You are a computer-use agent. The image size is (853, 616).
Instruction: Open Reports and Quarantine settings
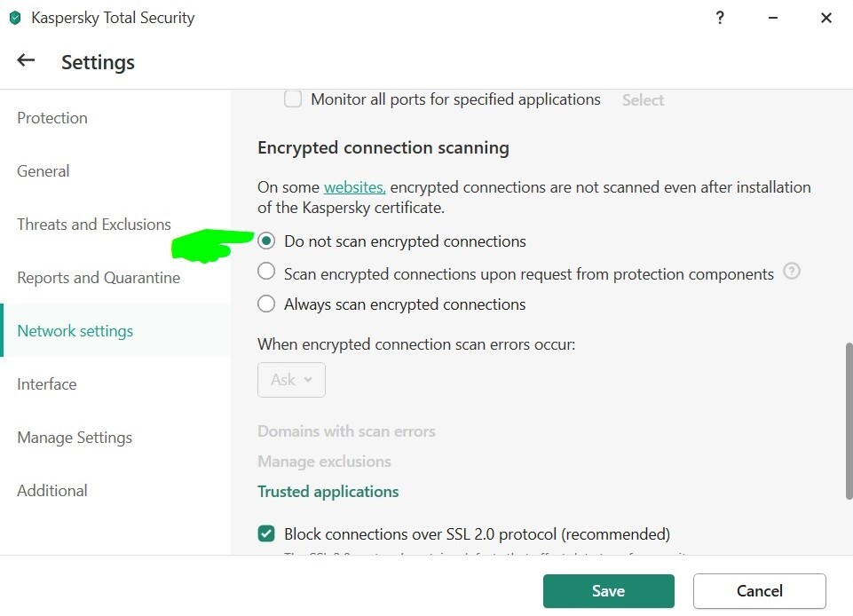pos(99,278)
